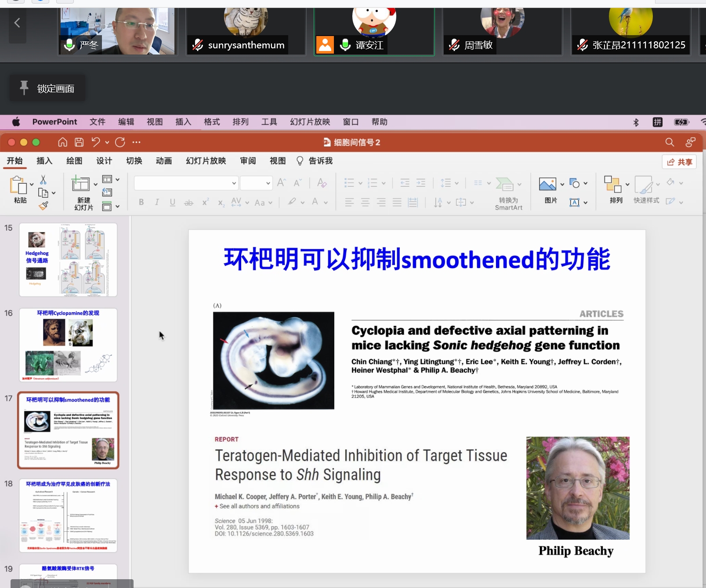Decrease the list indent level

405,183
